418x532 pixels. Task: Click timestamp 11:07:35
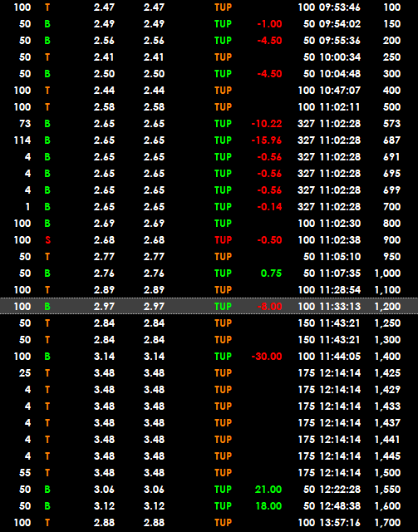(340, 273)
